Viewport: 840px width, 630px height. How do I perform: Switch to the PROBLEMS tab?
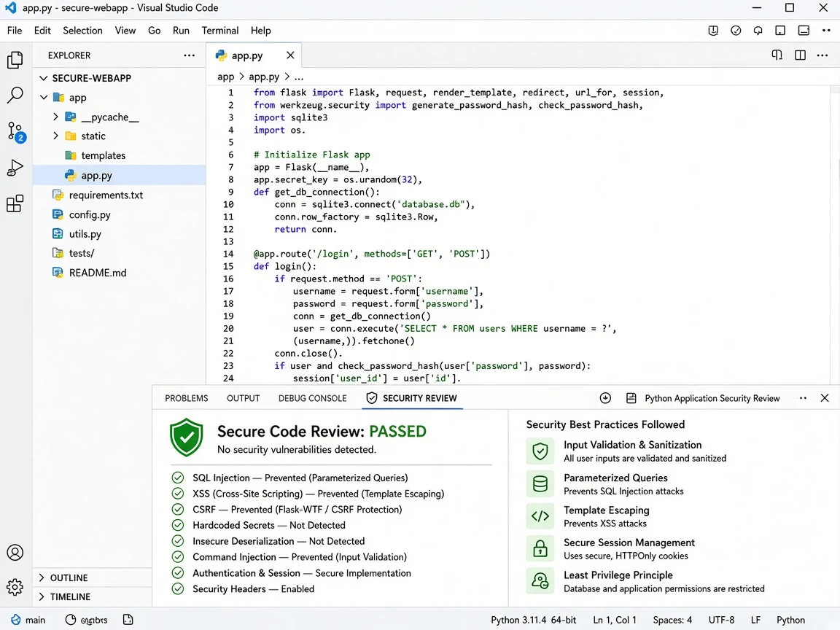(x=187, y=398)
